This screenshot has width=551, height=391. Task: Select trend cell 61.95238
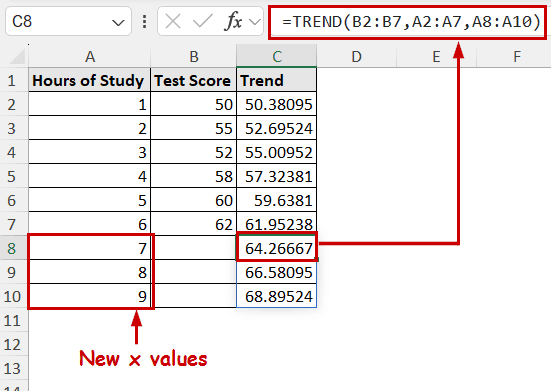(277, 224)
